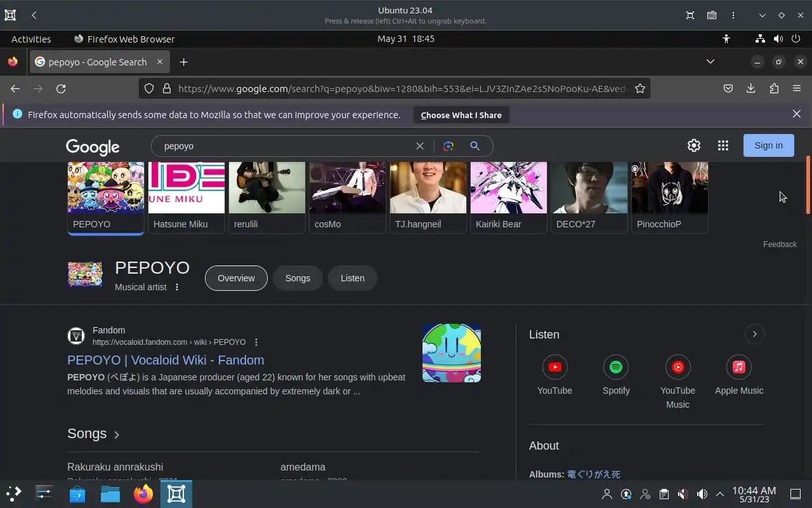The height and width of the screenshot is (508, 812).
Task: Open the VM viewer options menu
Action: tap(733, 15)
